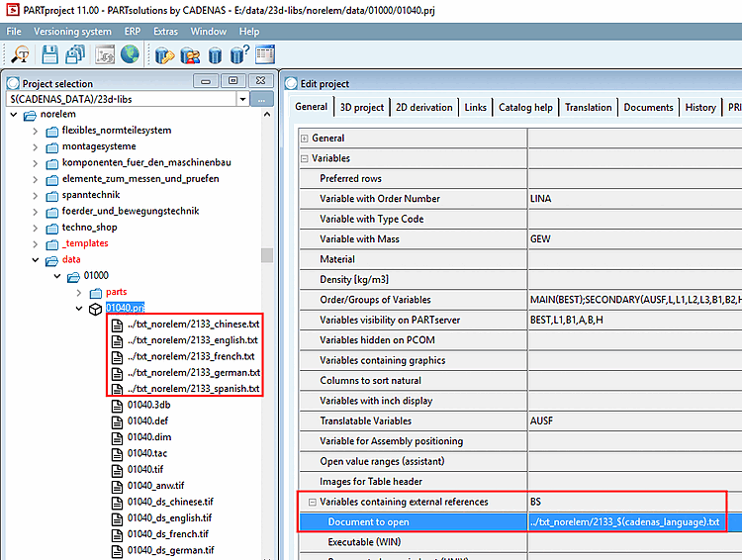The width and height of the screenshot is (742, 560).
Task: Expand the General property group
Action: [x=305, y=139]
